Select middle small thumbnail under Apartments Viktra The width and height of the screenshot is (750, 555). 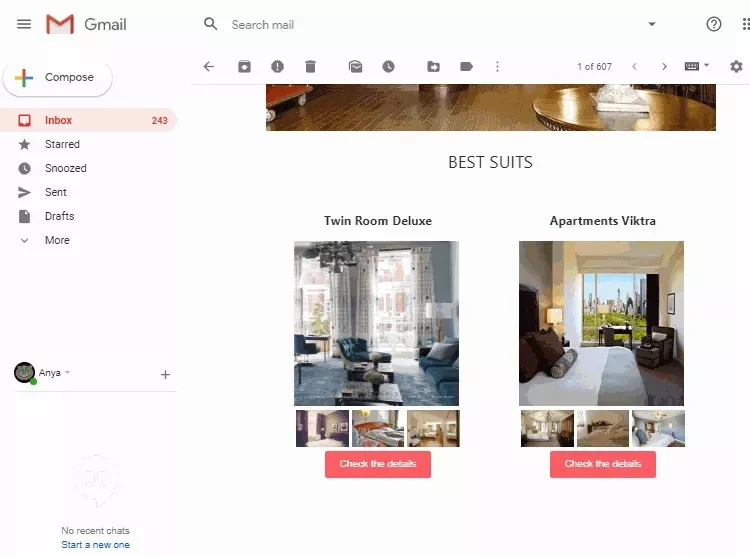pos(603,428)
